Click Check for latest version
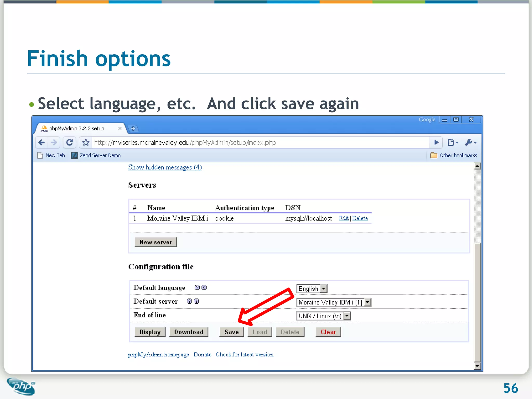Image resolution: width=532 pixels, height=399 pixels. [x=245, y=355]
